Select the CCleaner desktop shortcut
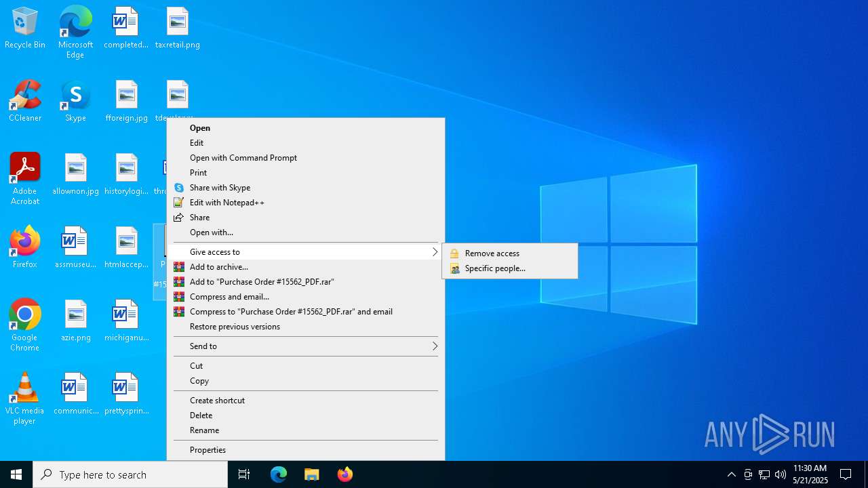 click(x=25, y=102)
